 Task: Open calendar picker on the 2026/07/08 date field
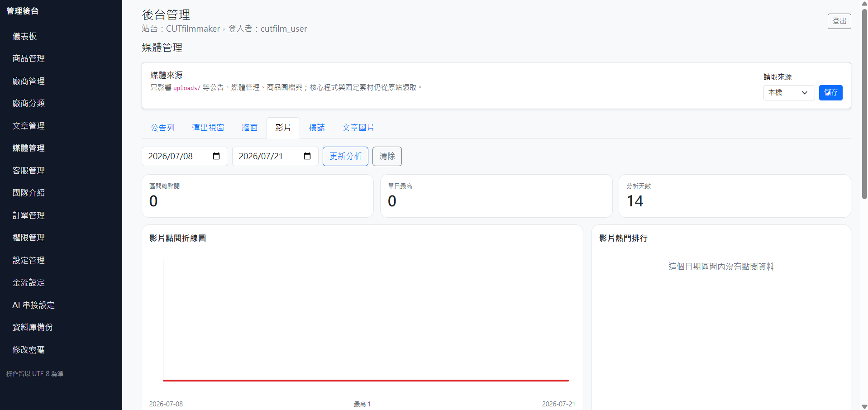(x=216, y=156)
